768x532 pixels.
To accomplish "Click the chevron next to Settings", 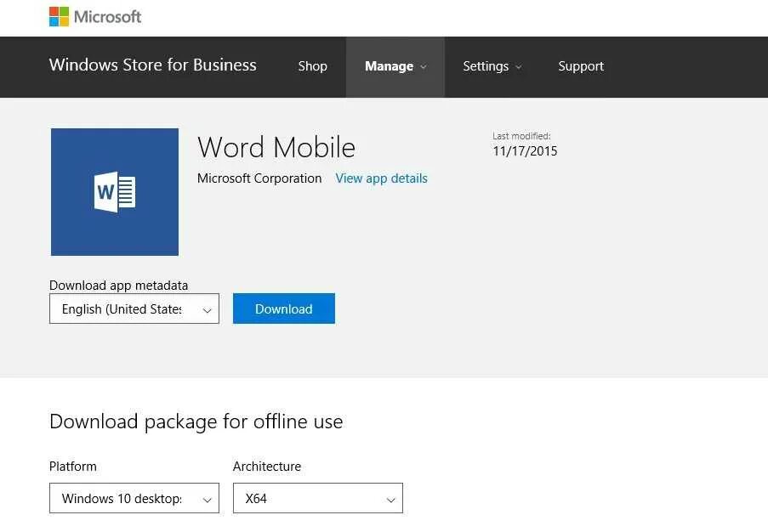I will click(519, 67).
